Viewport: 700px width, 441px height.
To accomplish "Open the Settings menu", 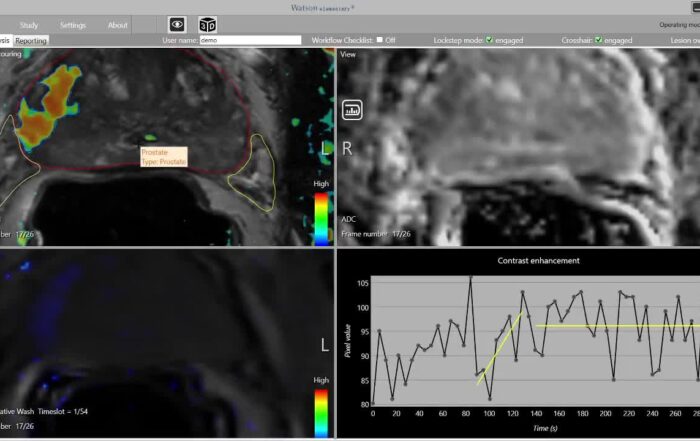I will click(x=73, y=25).
